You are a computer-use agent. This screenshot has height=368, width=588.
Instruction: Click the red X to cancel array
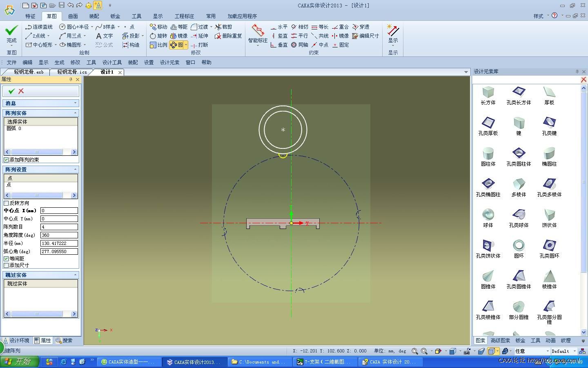21,91
